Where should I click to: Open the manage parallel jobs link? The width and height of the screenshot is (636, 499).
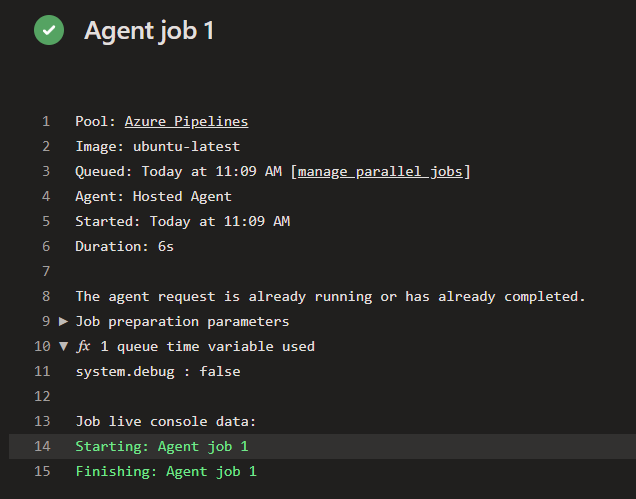pyautogui.click(x=380, y=171)
